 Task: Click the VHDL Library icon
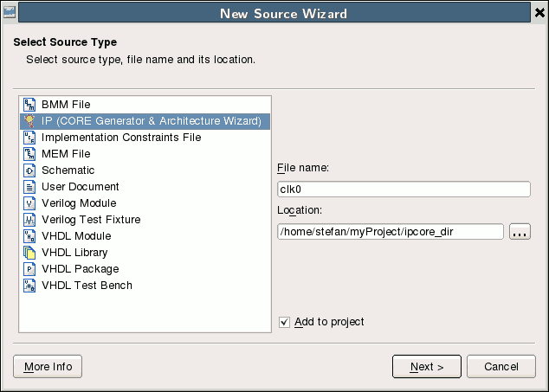click(29, 253)
